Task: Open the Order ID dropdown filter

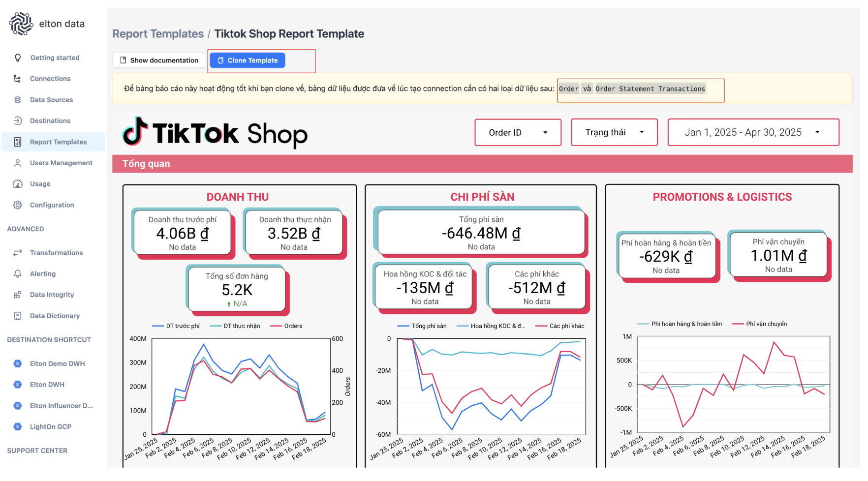Action: [x=518, y=132]
